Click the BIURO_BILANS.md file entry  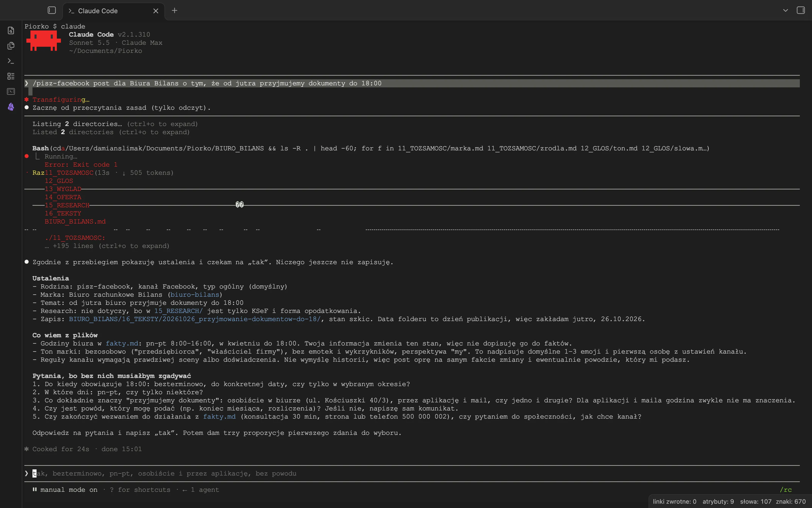pyautogui.click(x=75, y=221)
